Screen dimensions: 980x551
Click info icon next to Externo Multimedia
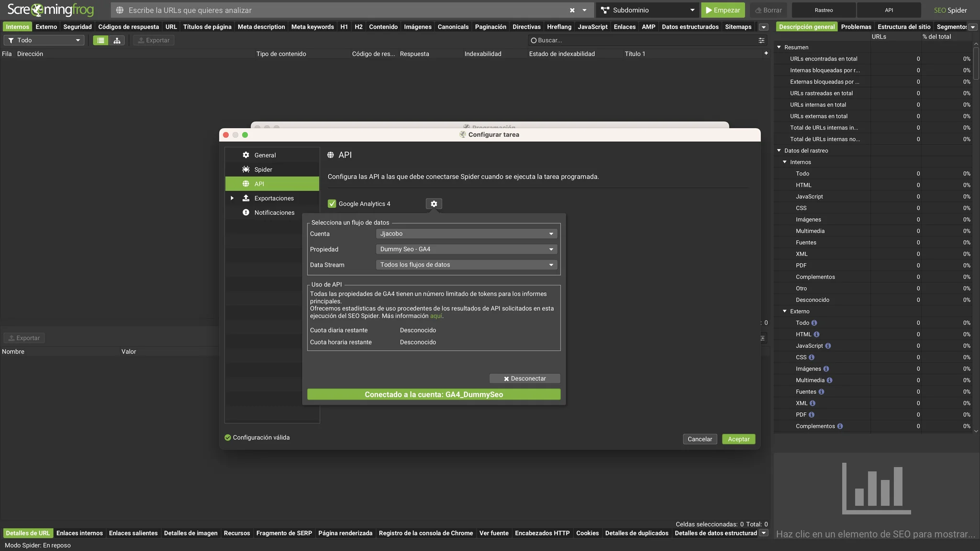coord(829,380)
